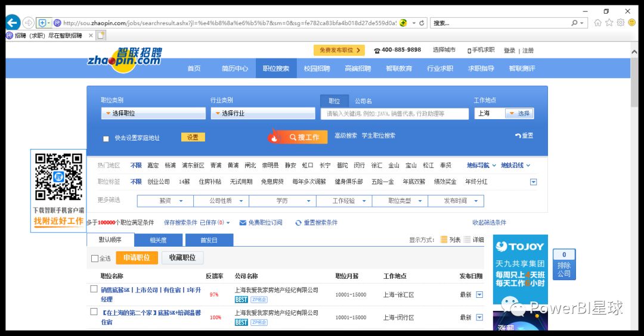Click the job keyword input field
Image resolution: width=644 pixels, height=336 pixels.
click(395, 114)
